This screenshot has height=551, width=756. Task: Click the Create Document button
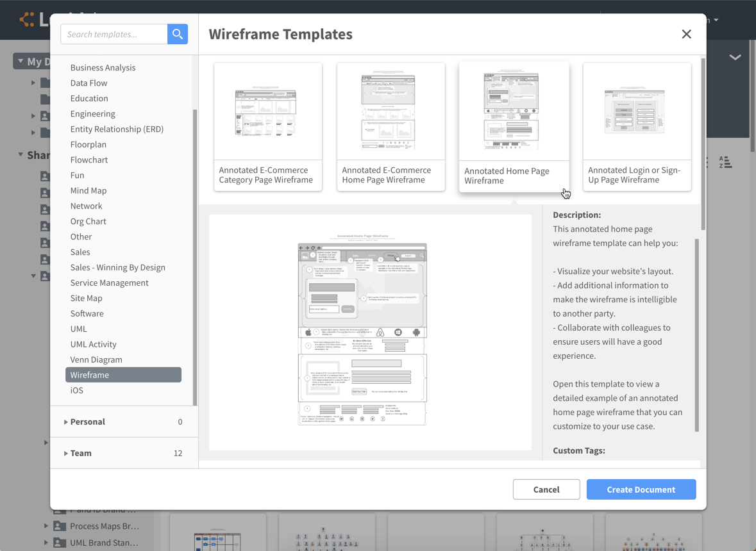(x=641, y=489)
